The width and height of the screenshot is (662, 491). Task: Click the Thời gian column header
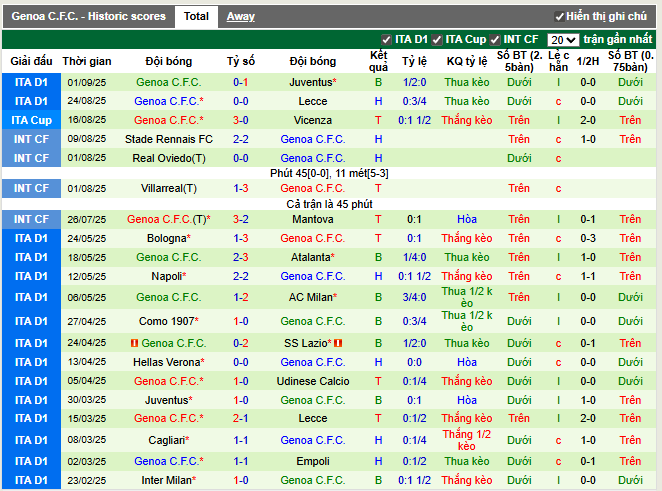[87, 61]
